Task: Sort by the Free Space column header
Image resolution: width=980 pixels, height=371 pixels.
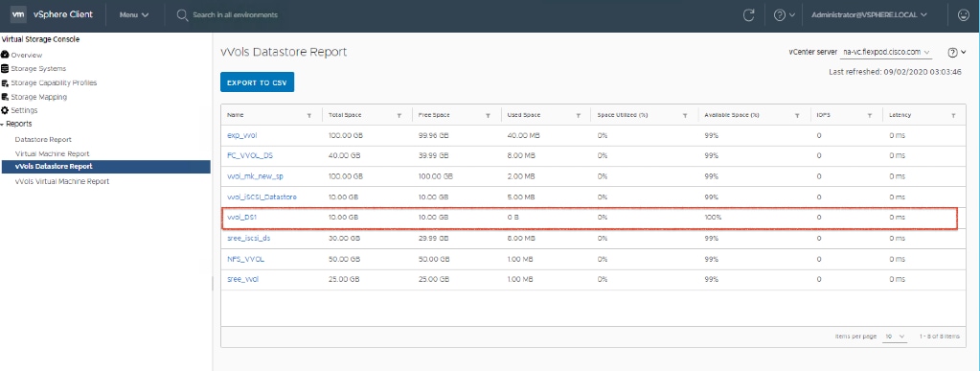Action: click(434, 116)
